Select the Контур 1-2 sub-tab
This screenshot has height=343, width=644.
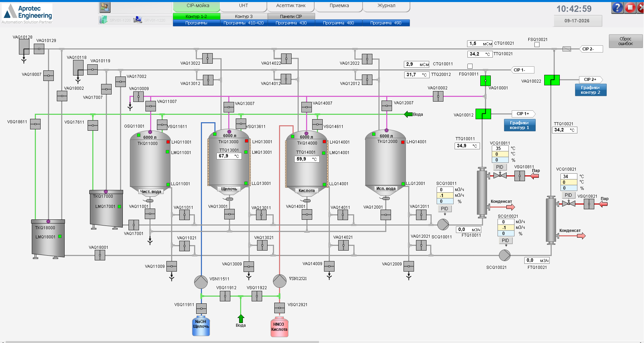coord(197,16)
